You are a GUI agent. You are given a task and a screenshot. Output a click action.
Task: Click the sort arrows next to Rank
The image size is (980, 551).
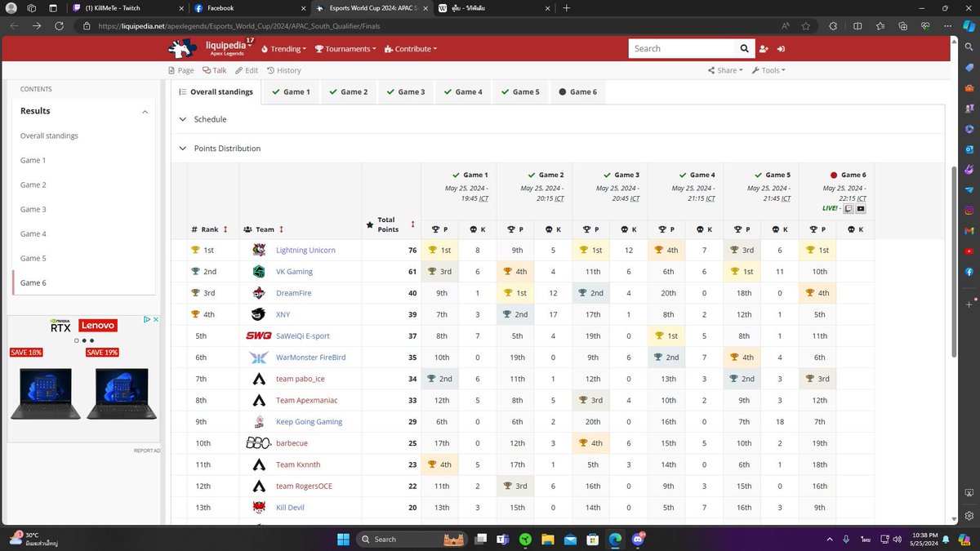click(225, 230)
